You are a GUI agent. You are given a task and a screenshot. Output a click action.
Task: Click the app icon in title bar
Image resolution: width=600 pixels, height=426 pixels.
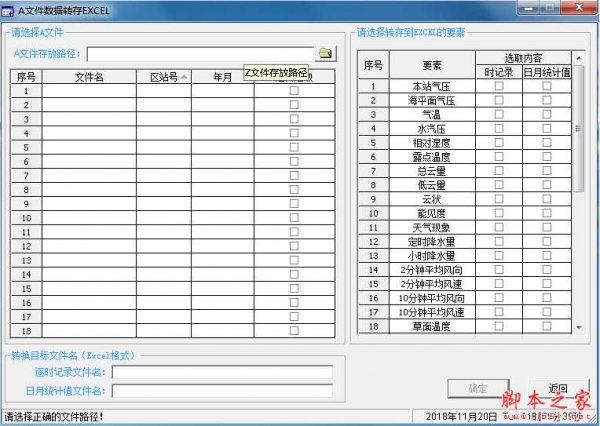click(8, 11)
